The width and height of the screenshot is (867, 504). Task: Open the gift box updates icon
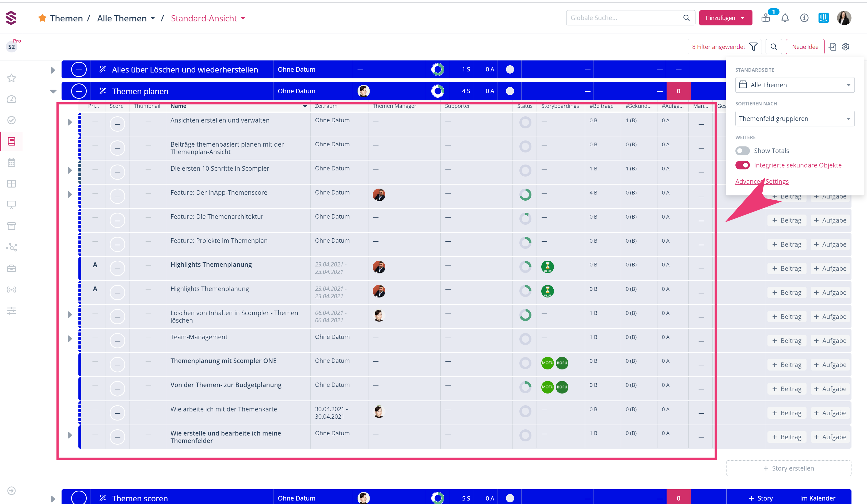[766, 18]
